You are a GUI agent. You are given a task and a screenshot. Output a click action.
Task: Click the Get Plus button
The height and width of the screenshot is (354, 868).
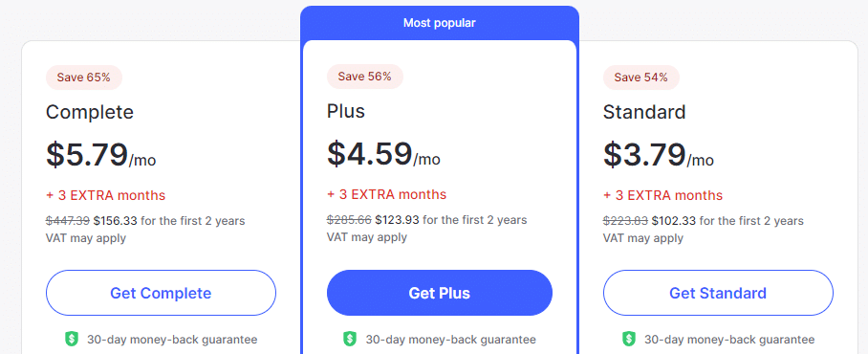440,293
